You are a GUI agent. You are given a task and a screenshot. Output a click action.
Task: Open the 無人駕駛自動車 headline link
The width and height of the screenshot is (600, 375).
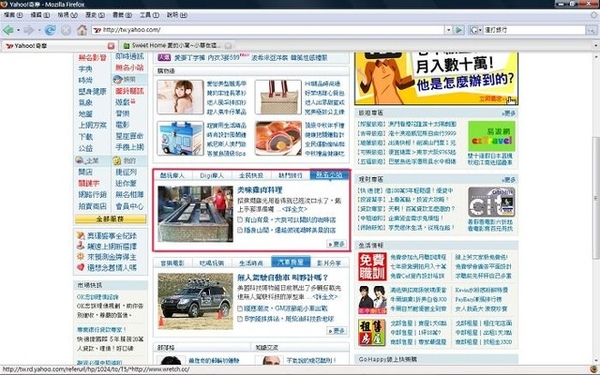pos(282,277)
